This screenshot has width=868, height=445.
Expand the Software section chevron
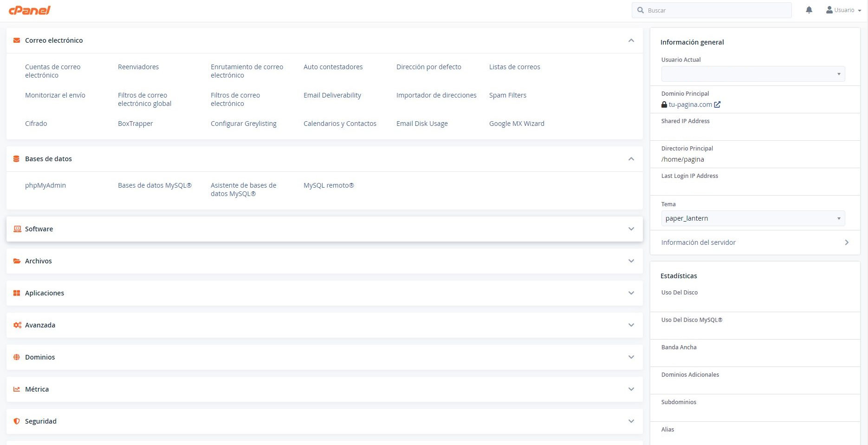point(631,229)
